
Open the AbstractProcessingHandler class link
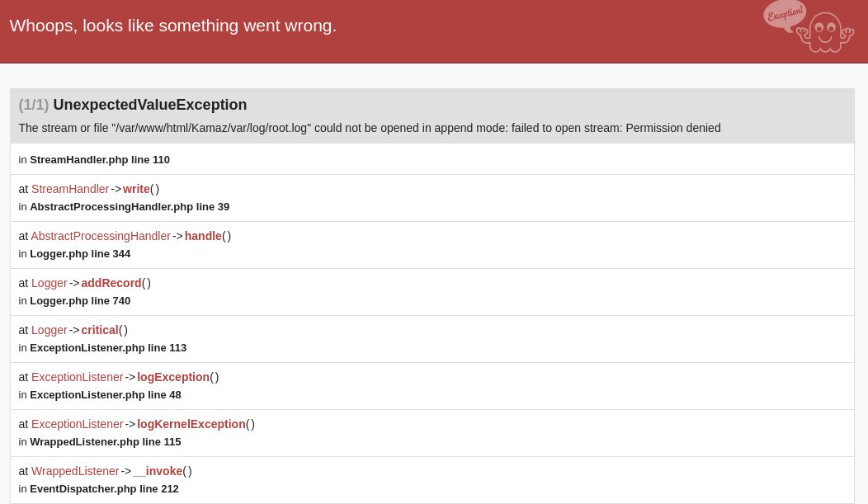(x=101, y=236)
